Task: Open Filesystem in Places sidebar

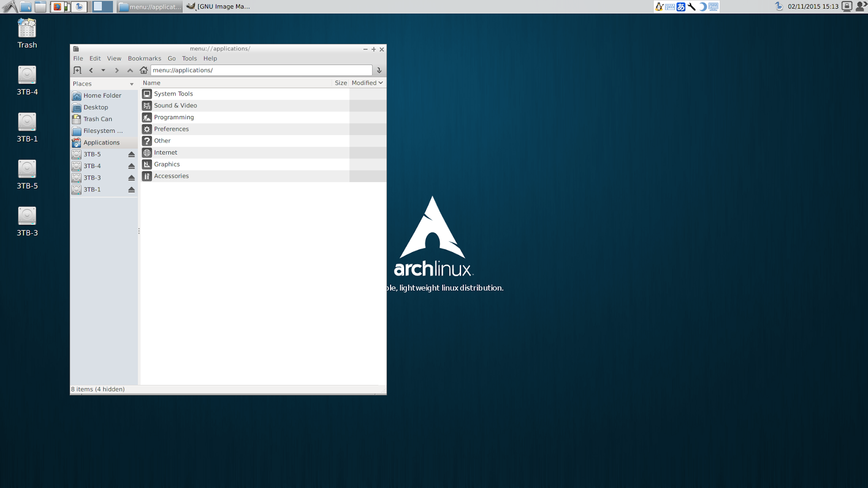Action: pos(104,131)
